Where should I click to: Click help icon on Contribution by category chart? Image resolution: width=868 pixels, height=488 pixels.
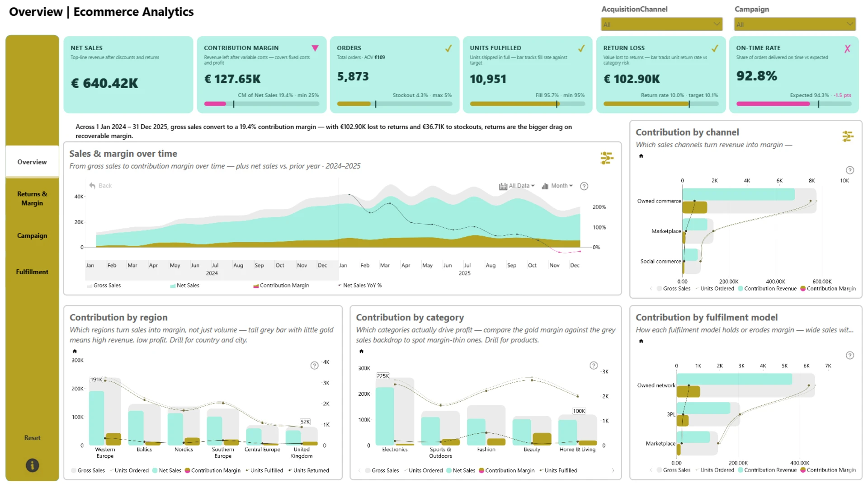coord(594,366)
